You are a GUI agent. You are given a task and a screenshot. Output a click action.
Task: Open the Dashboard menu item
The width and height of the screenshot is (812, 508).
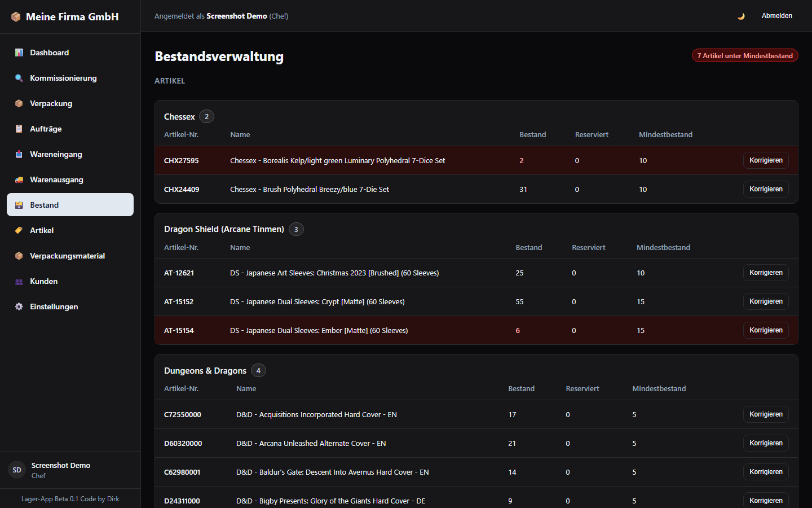pos(70,52)
